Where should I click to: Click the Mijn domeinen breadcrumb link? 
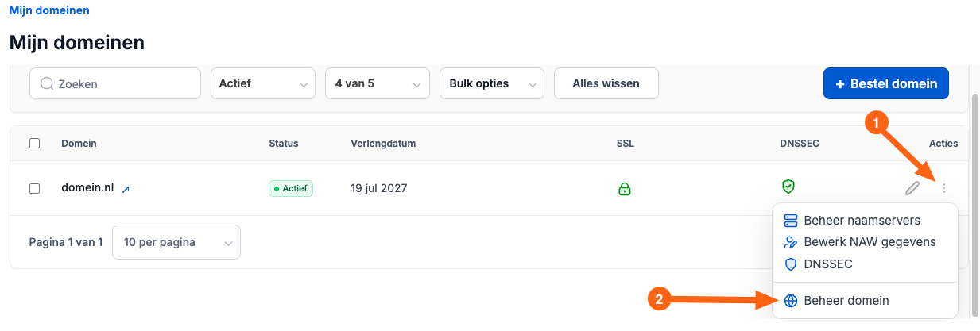click(x=49, y=11)
